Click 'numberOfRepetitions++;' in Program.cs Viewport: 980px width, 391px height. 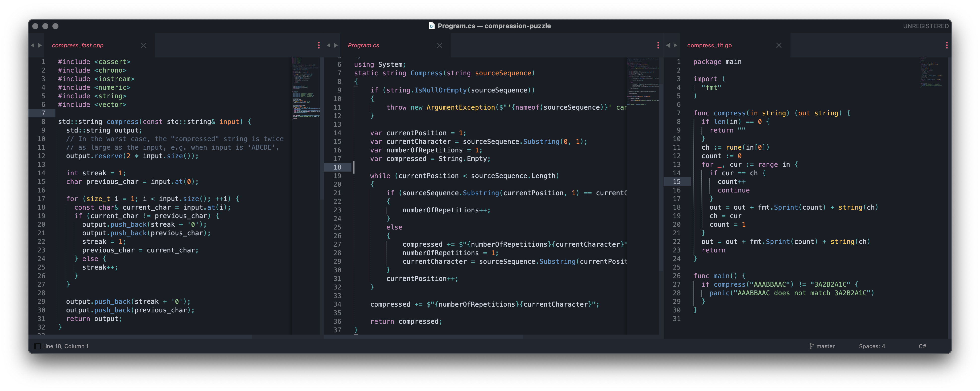(x=446, y=210)
